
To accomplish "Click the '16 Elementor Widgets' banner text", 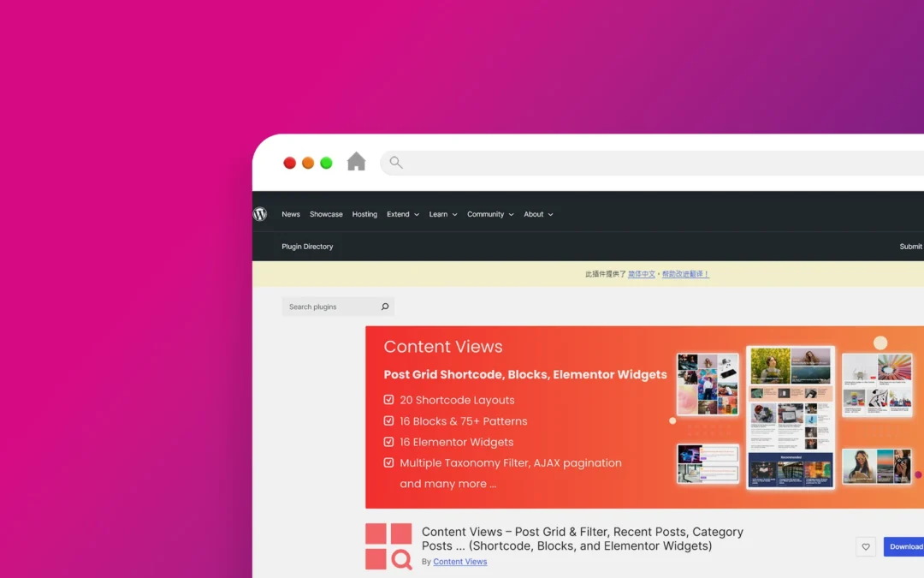I will pos(456,442).
